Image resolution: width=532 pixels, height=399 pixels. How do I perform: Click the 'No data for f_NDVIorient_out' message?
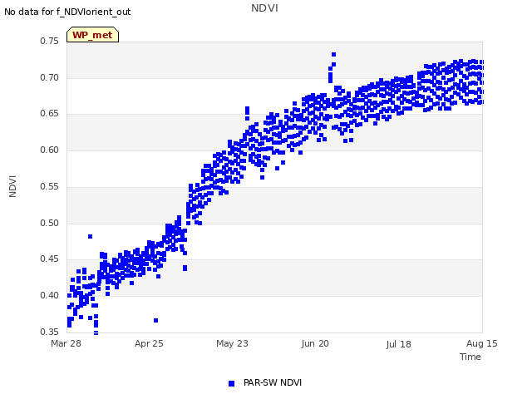click(67, 12)
